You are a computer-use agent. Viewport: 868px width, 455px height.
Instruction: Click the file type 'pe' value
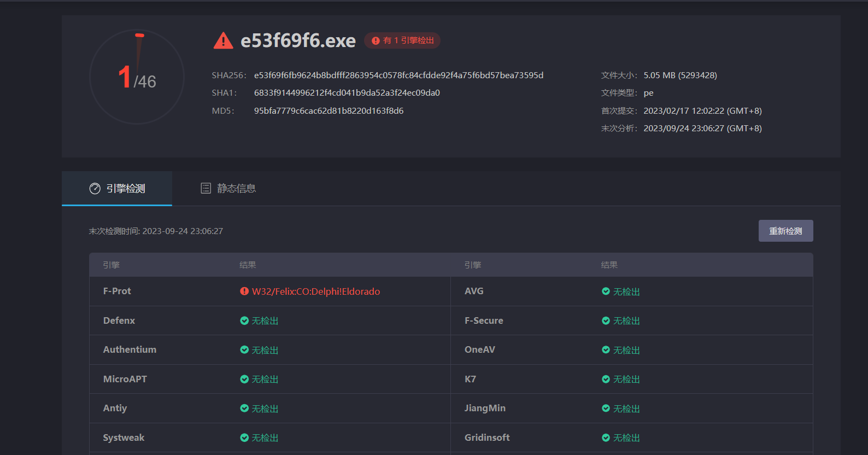tap(648, 93)
